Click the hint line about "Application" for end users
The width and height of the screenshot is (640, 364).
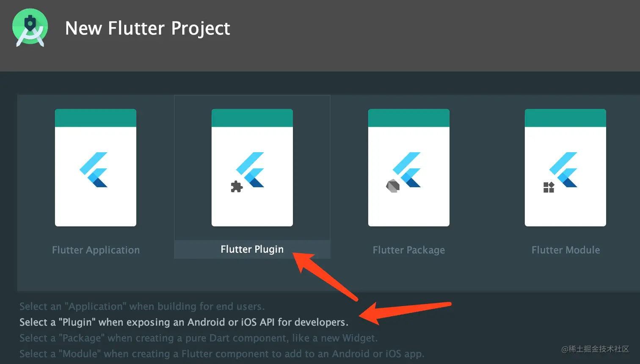point(142,306)
